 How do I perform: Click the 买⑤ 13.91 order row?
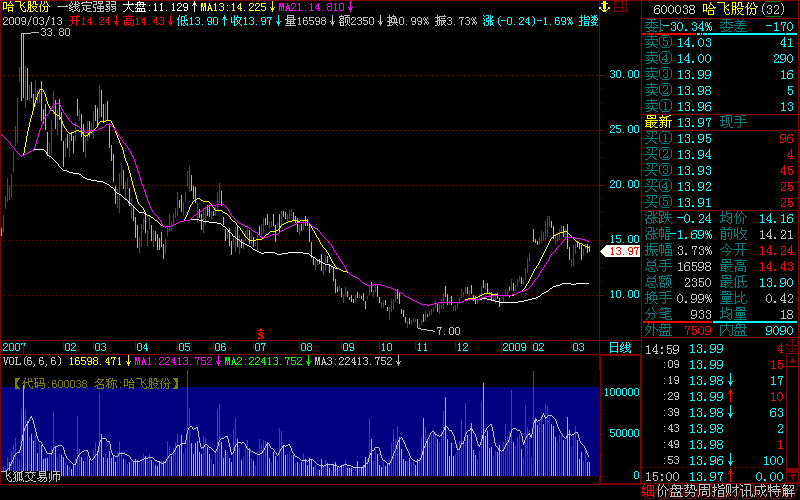719,202
